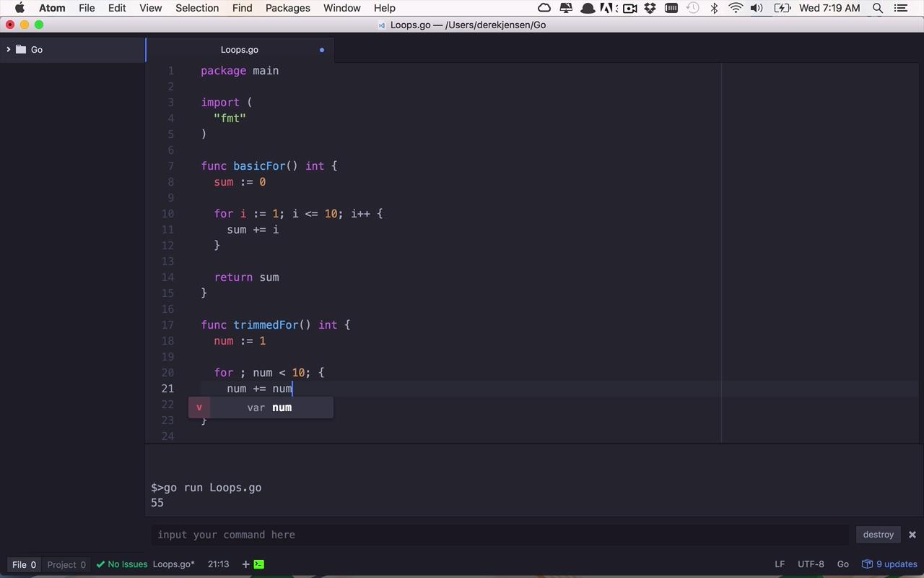Screen dimensions: 924x578
Task: Open the Atom application menu
Action: coord(52,8)
